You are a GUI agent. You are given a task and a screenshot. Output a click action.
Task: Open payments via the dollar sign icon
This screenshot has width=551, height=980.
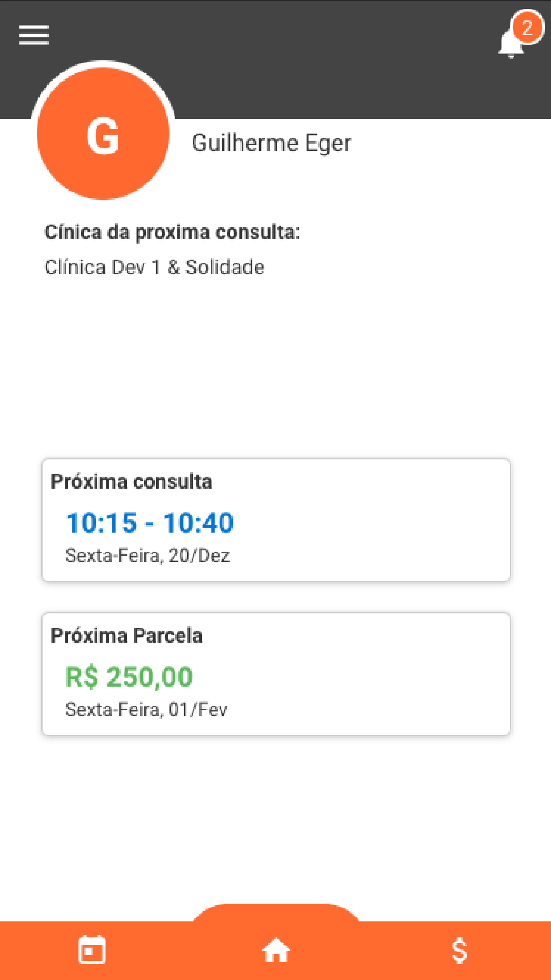[459, 950]
